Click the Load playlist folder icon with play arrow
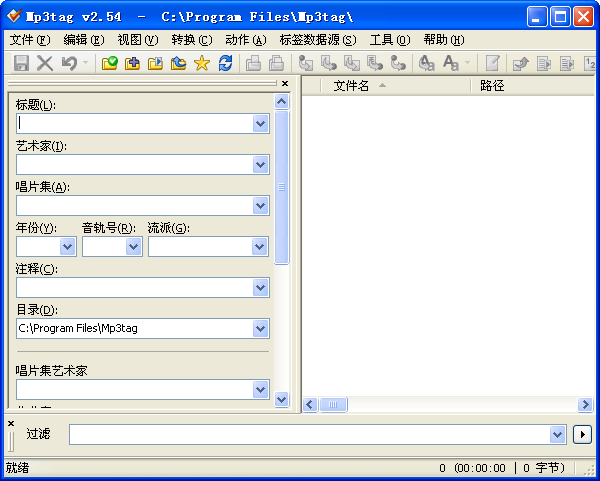Image resolution: width=600 pixels, height=481 pixels. 155,63
